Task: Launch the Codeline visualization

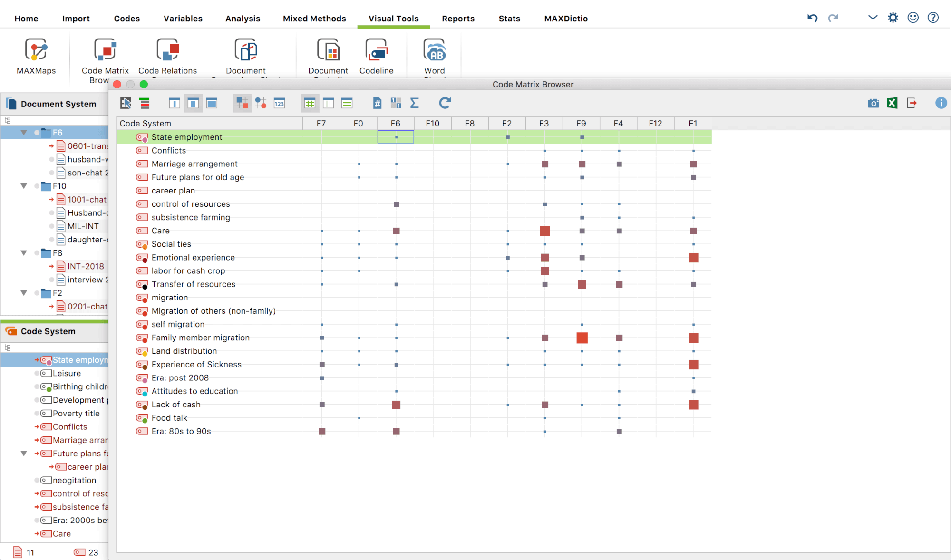Action: 376,56
